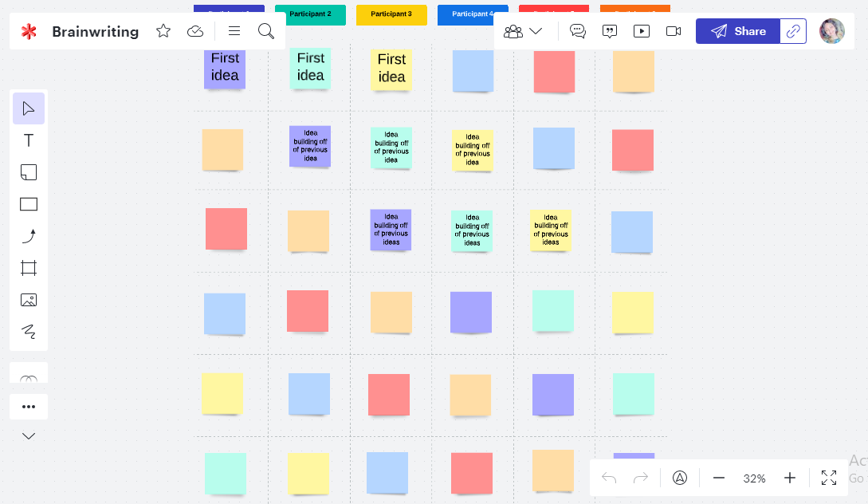
Task: Expand the collaborators dropdown arrow
Action: 536,31
